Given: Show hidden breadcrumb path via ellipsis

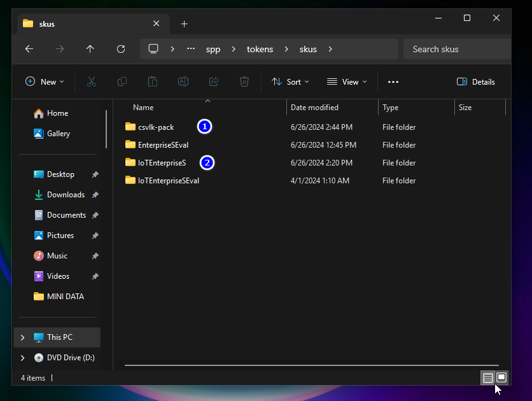Looking at the screenshot, I should click(x=191, y=49).
